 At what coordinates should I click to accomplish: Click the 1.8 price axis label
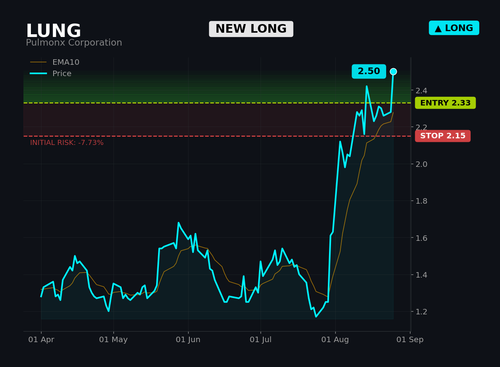[x=421, y=201]
